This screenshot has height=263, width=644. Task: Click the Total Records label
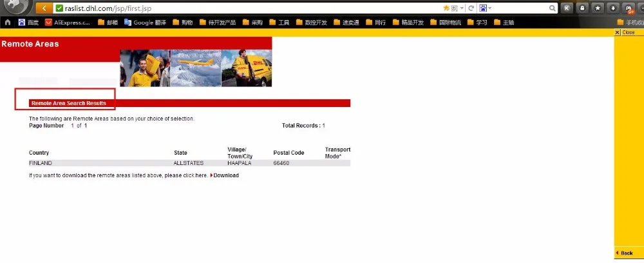click(x=301, y=126)
